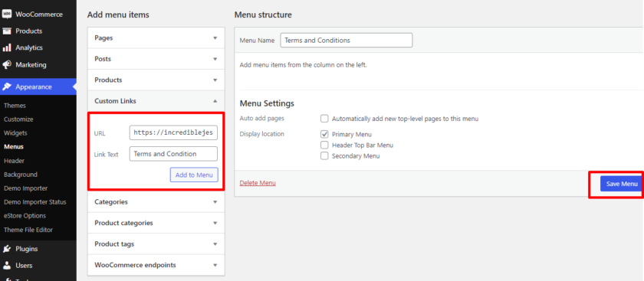Click the Appearance paintbrush icon
The height and width of the screenshot is (281, 644).
pyautogui.click(x=7, y=87)
